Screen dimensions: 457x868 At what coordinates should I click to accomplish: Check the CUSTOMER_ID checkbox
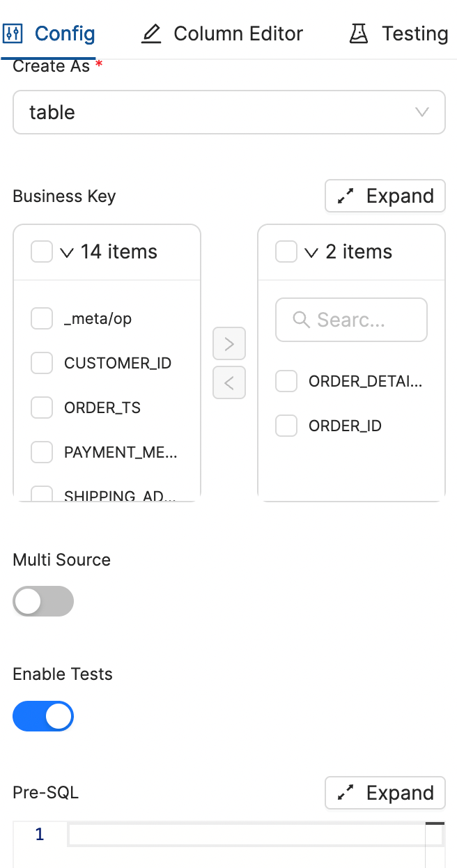[41, 362]
